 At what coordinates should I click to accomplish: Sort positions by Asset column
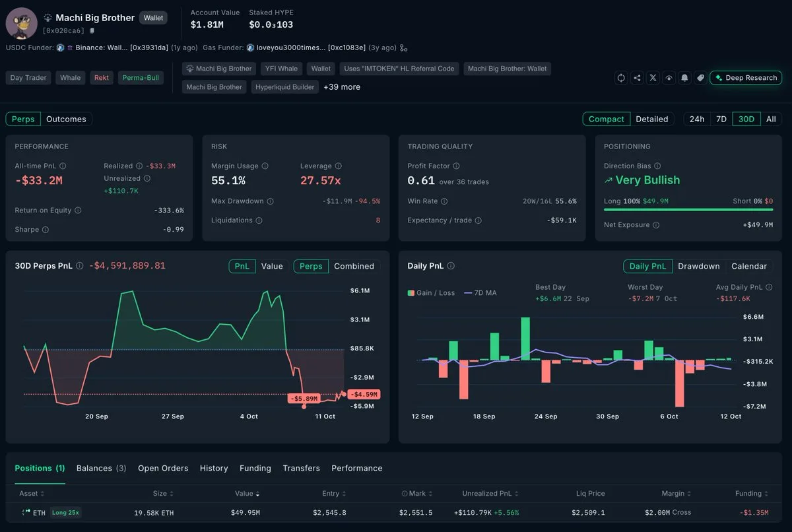33,494
